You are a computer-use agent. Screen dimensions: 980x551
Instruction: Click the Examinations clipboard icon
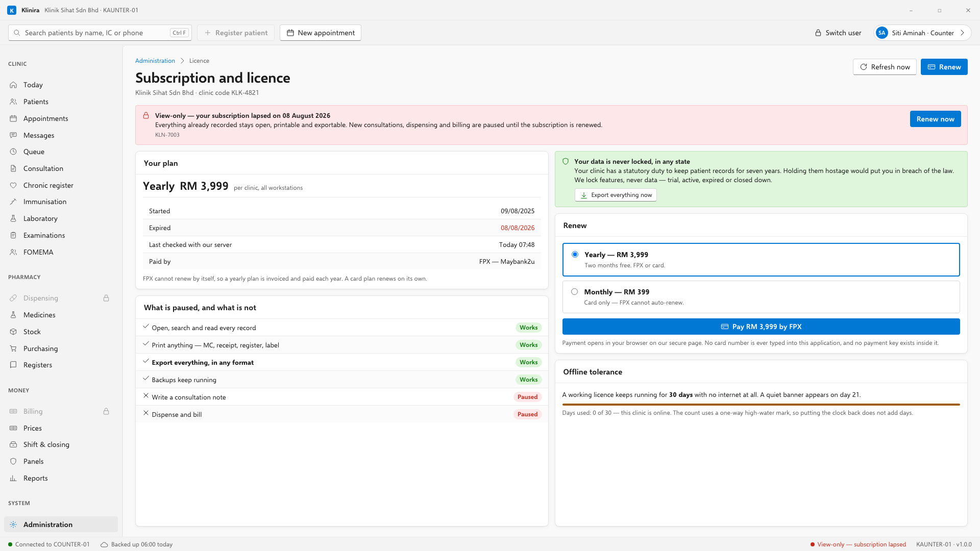click(x=13, y=235)
